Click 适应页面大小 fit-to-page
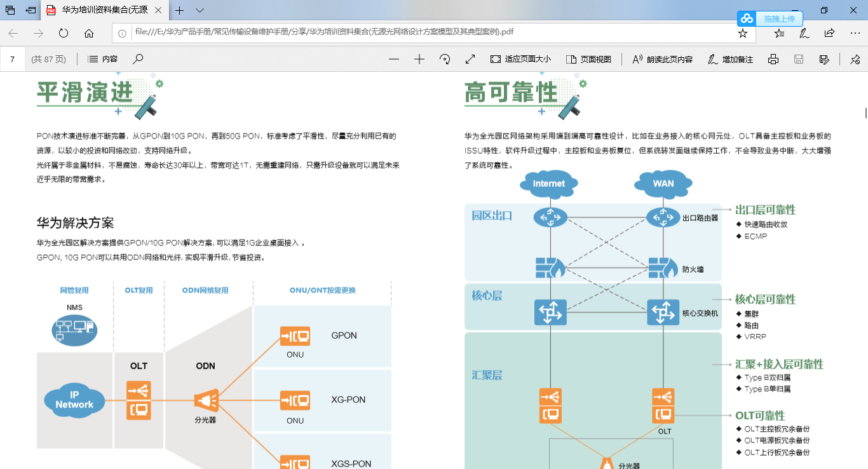This screenshot has height=469, width=868. coord(520,59)
